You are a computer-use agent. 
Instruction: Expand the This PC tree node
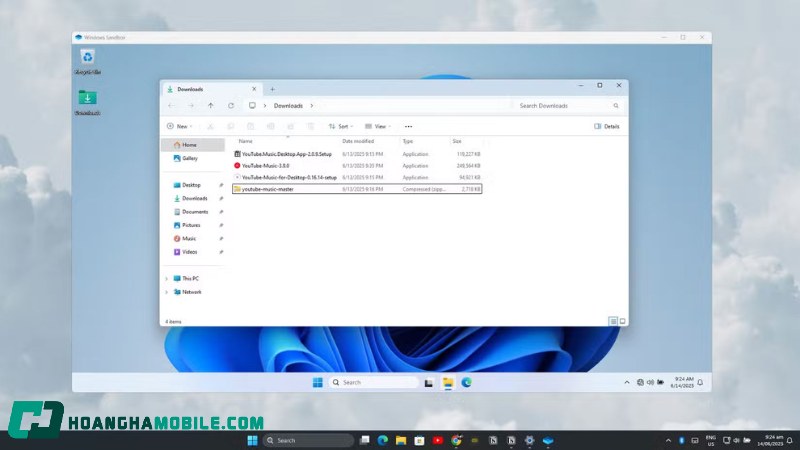click(166, 278)
